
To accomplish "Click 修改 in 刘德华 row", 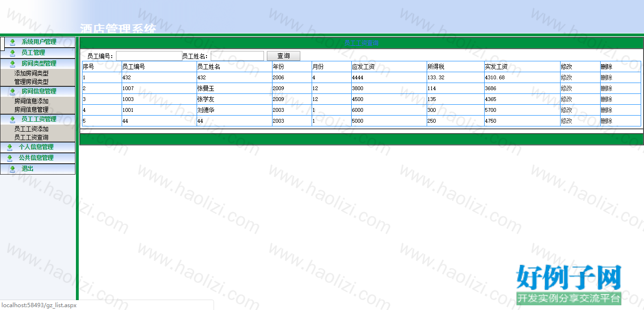I will click(566, 110).
